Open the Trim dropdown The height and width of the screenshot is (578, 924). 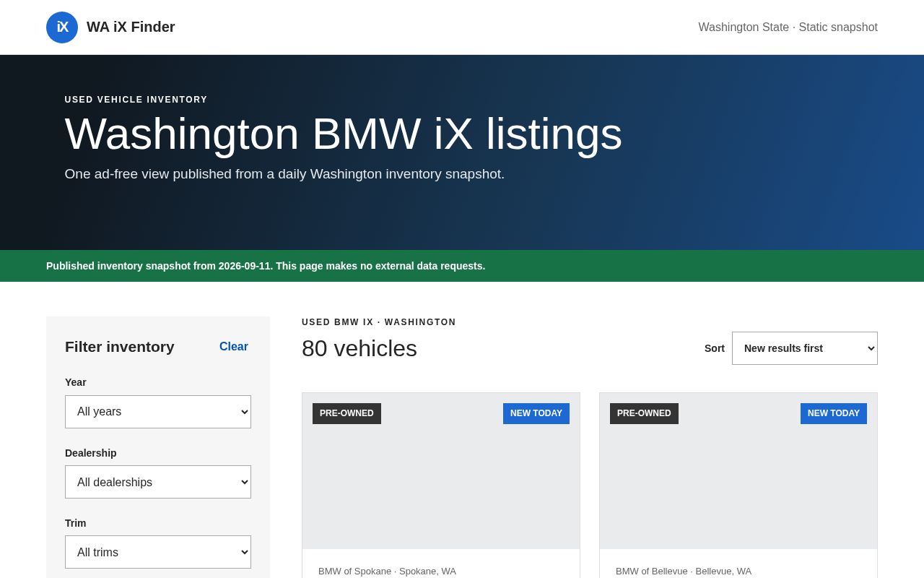tap(158, 552)
